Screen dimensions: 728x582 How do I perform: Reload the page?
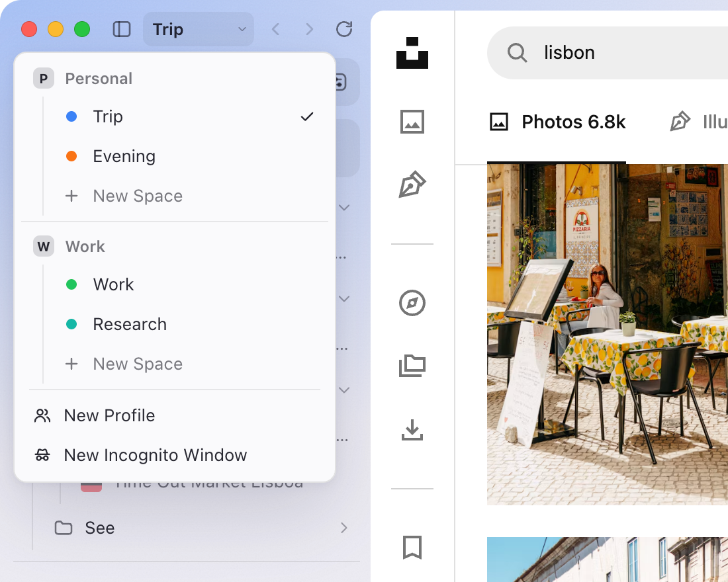344,29
